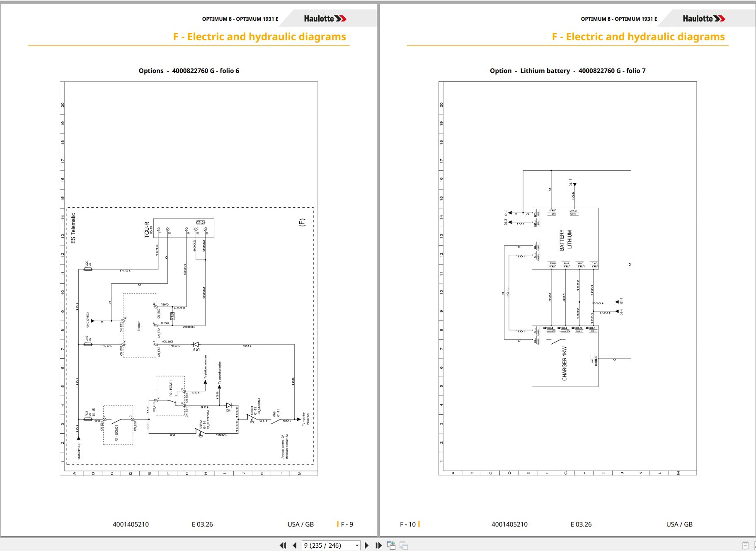The image size is (756, 551).
Task: Click 'E 03.26' in the left page footer
Action: 202,524
